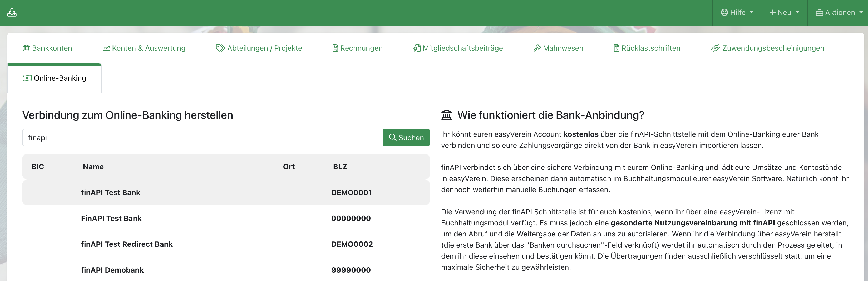Open the Rücklastschriften tab

click(647, 48)
